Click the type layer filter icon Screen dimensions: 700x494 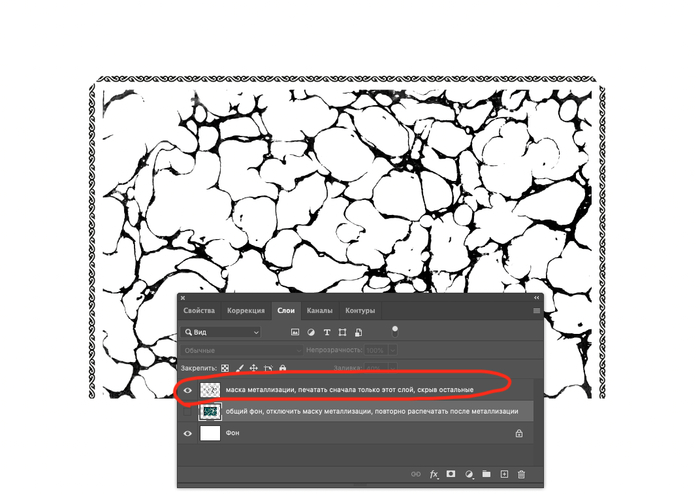[x=327, y=331]
